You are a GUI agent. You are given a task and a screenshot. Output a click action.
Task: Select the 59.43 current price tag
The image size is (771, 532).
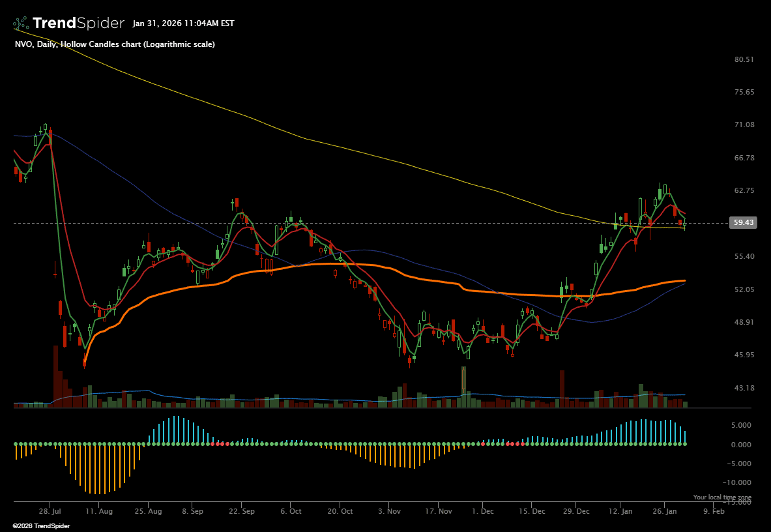(x=744, y=222)
